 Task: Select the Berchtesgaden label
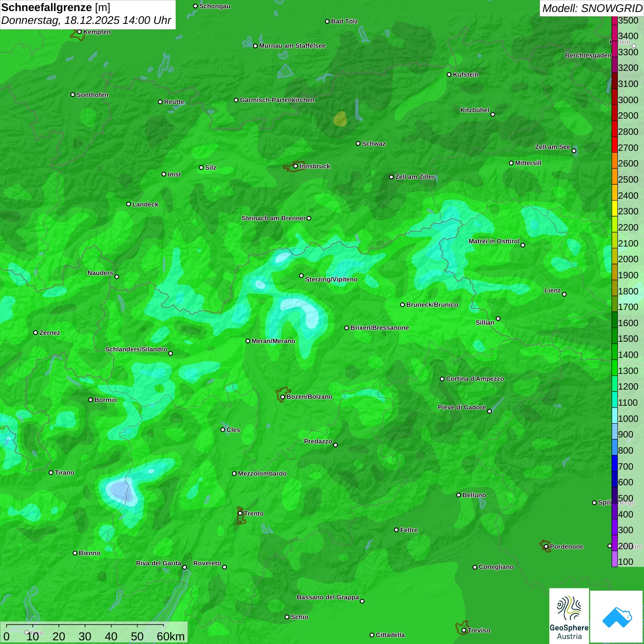click(x=588, y=55)
